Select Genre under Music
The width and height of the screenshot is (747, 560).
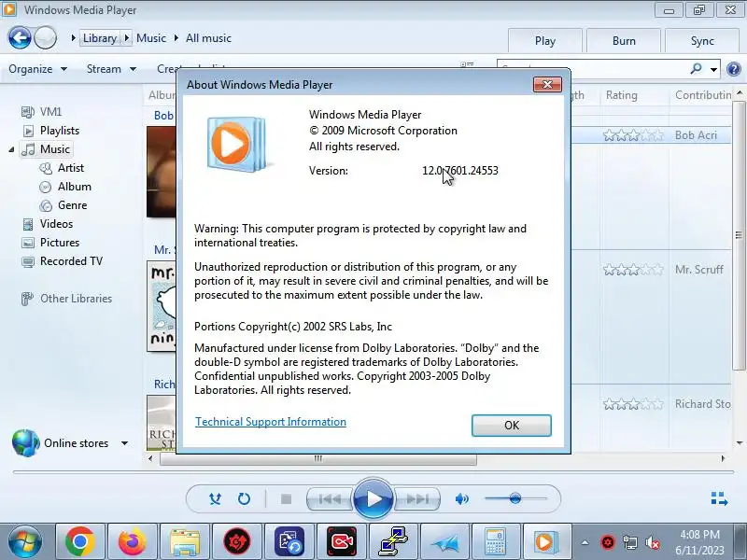(63, 205)
